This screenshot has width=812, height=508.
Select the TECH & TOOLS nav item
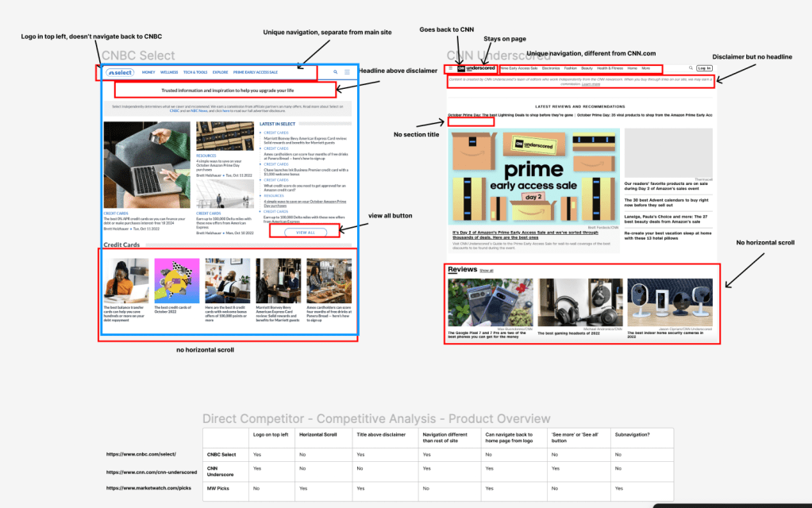click(x=195, y=72)
